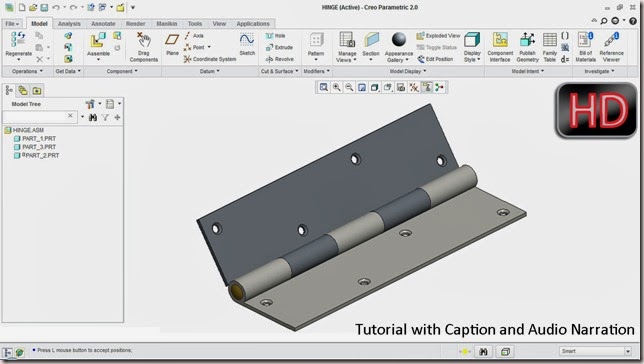Open Display Style cube icon
644x364 pixels.
pos(472,40)
